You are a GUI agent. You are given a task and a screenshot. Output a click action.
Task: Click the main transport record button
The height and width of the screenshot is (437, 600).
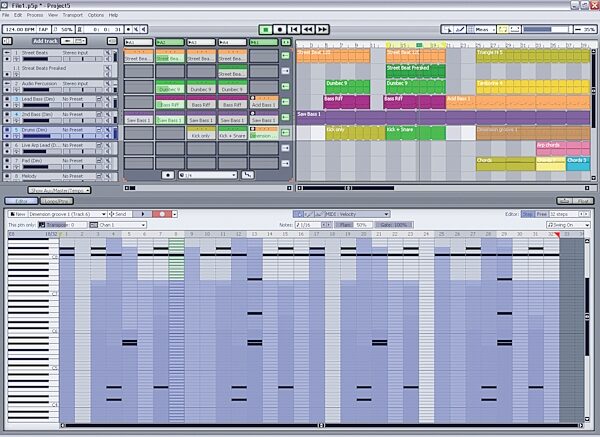(x=280, y=29)
